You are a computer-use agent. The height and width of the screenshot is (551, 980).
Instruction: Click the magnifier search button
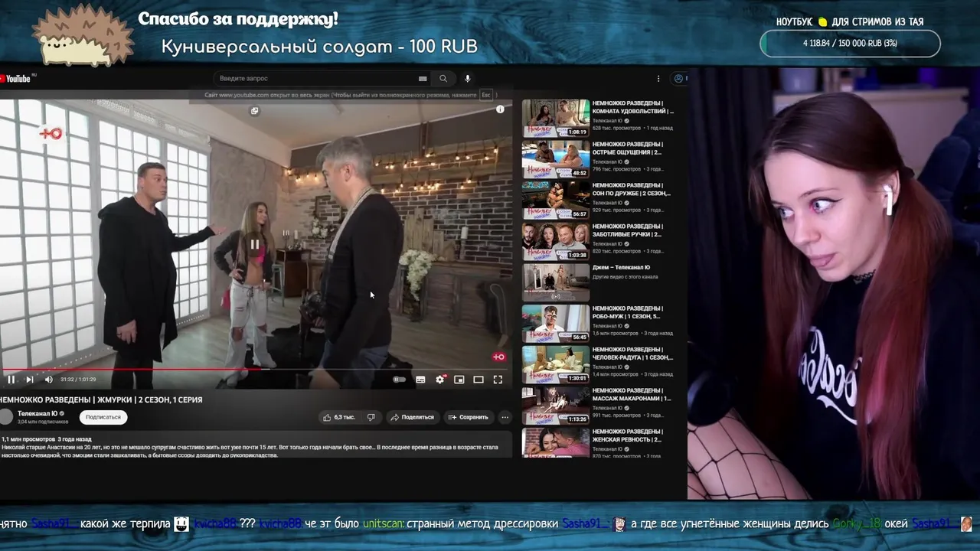click(443, 78)
